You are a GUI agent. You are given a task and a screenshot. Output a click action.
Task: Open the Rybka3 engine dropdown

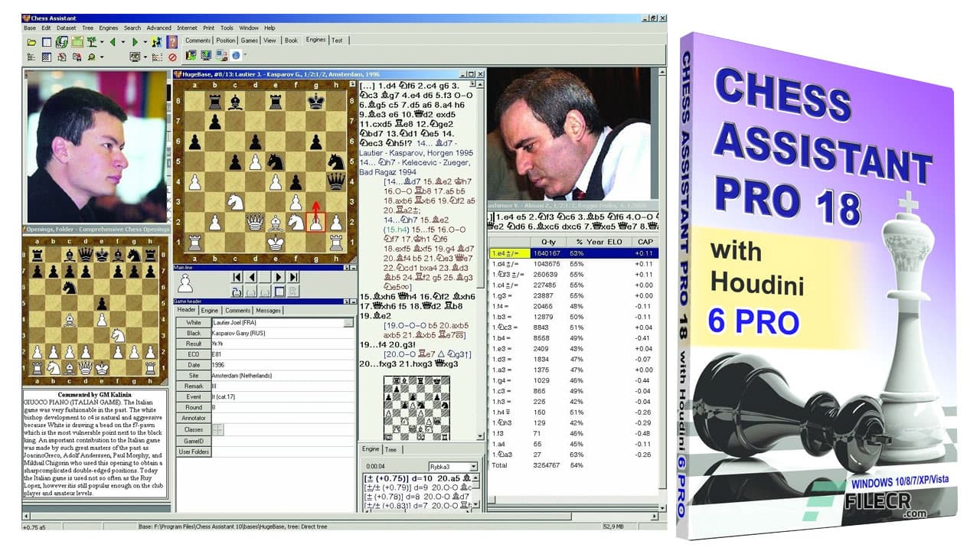point(473,465)
